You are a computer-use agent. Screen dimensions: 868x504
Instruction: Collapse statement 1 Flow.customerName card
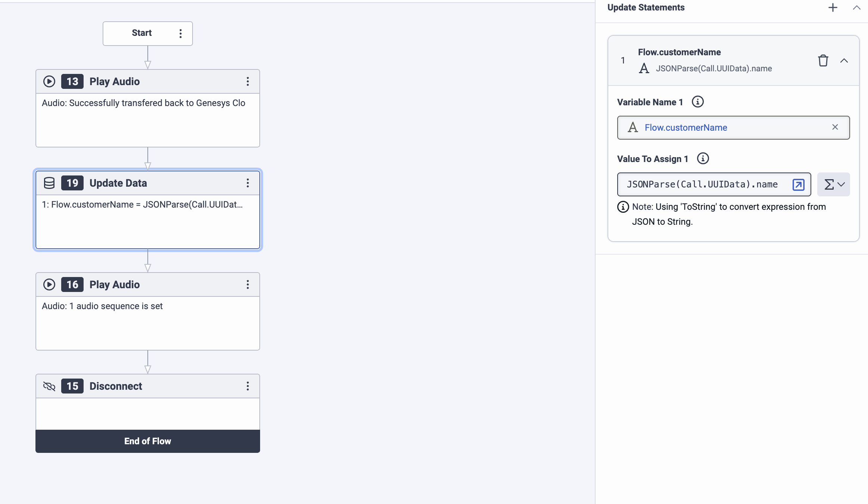[844, 60]
